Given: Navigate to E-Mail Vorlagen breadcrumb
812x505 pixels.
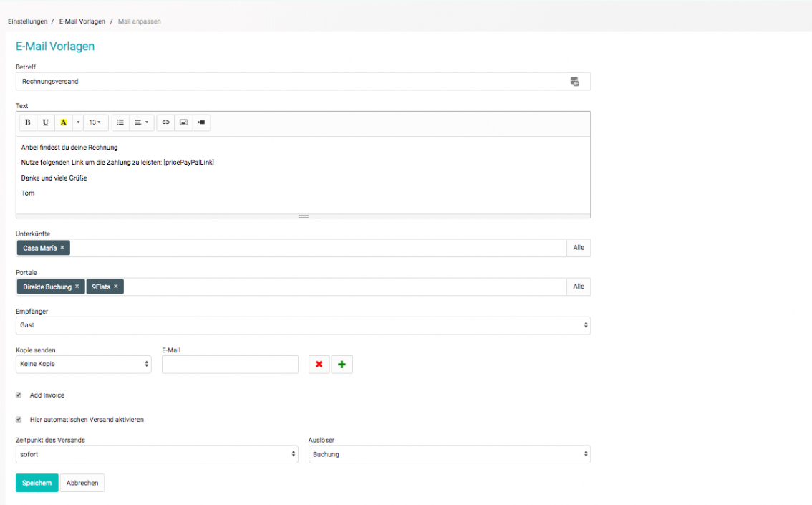Looking at the screenshot, I should point(82,21).
